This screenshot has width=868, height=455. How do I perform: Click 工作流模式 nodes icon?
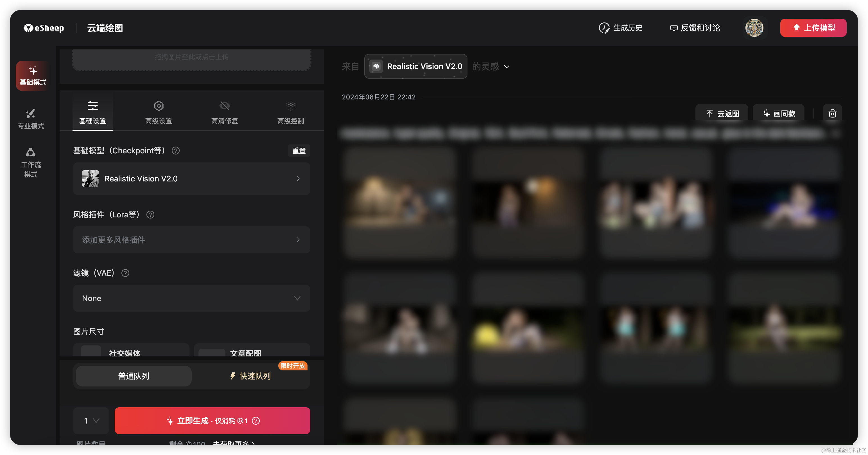(x=31, y=152)
